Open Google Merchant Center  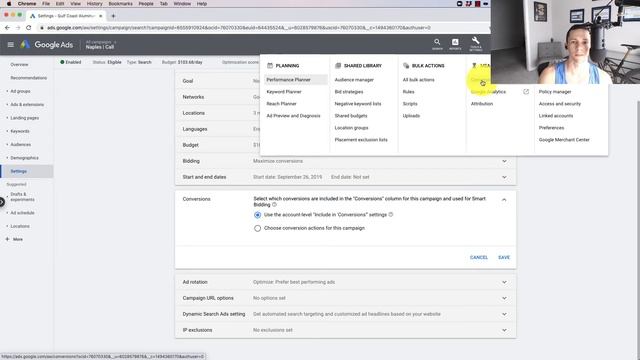564,140
